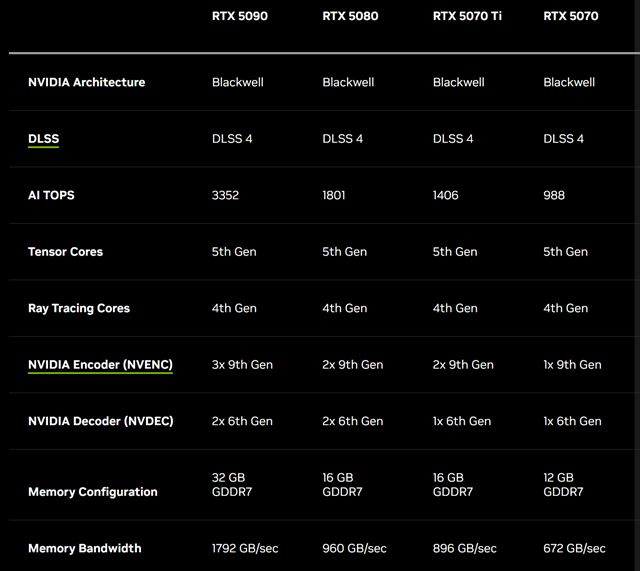The width and height of the screenshot is (640, 571).
Task: Click RTX 5090's 5th Gen Tensor value
Action: [x=234, y=251]
